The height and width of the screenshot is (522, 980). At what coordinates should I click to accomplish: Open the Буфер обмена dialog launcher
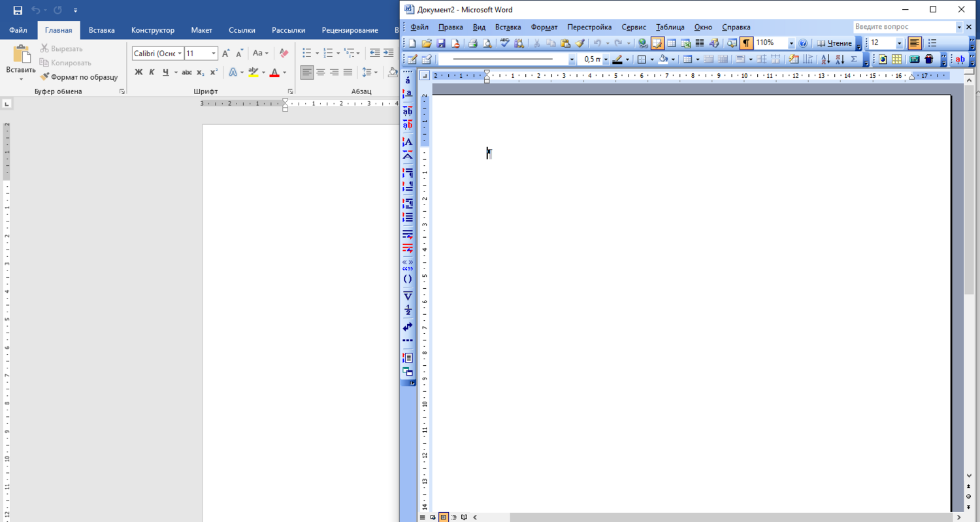coord(122,91)
